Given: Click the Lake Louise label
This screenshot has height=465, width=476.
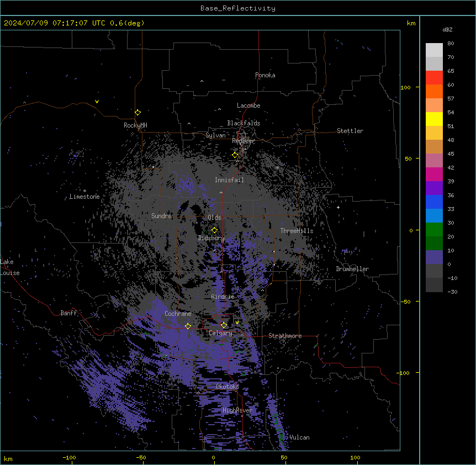Looking at the screenshot, I should click(10, 267).
